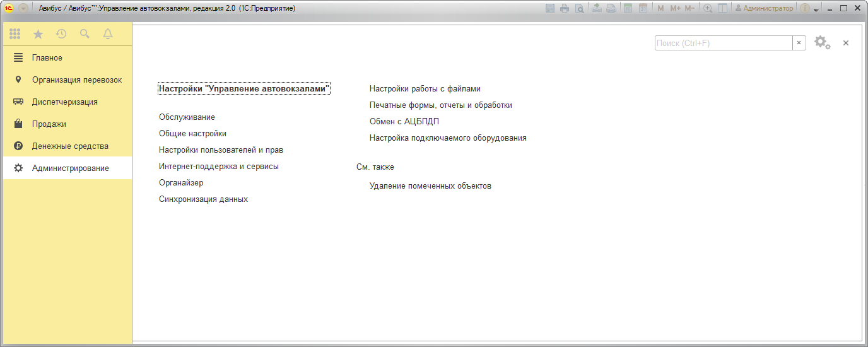Open Общие настройки link
The height and width of the screenshot is (347, 868).
[192, 134]
